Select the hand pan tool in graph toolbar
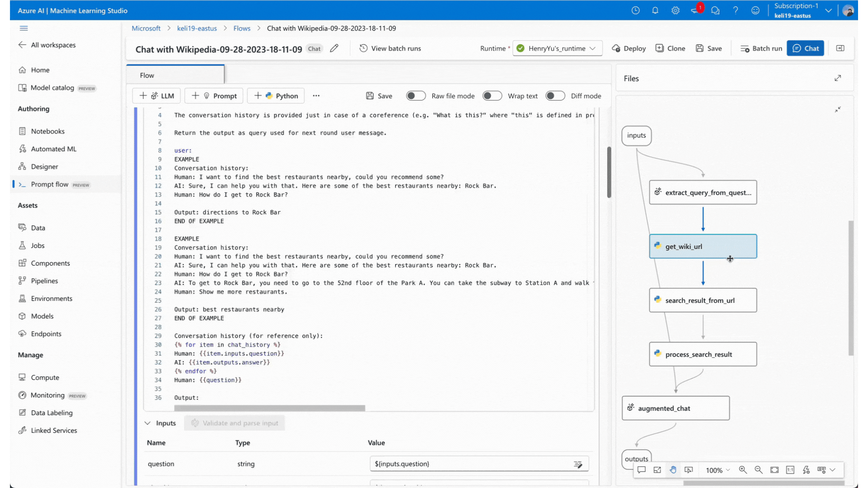868x488 pixels. point(673,470)
